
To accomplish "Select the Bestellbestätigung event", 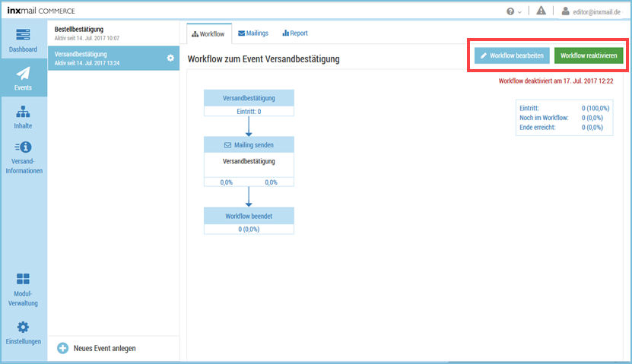I will click(x=113, y=33).
